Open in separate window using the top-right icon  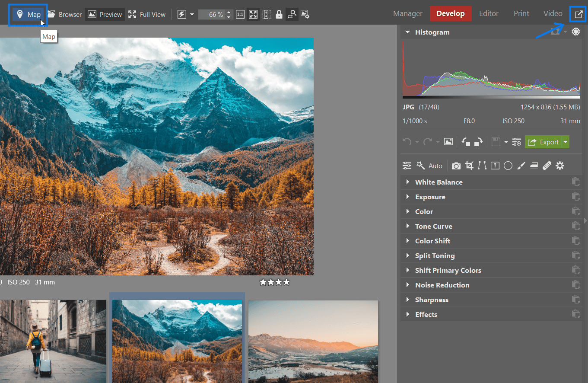tap(578, 14)
